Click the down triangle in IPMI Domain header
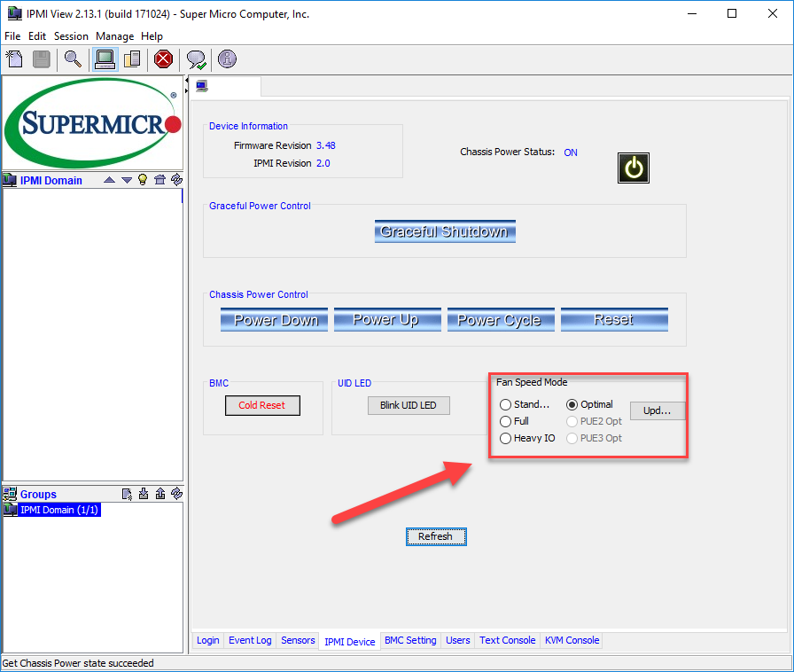 coord(126,180)
